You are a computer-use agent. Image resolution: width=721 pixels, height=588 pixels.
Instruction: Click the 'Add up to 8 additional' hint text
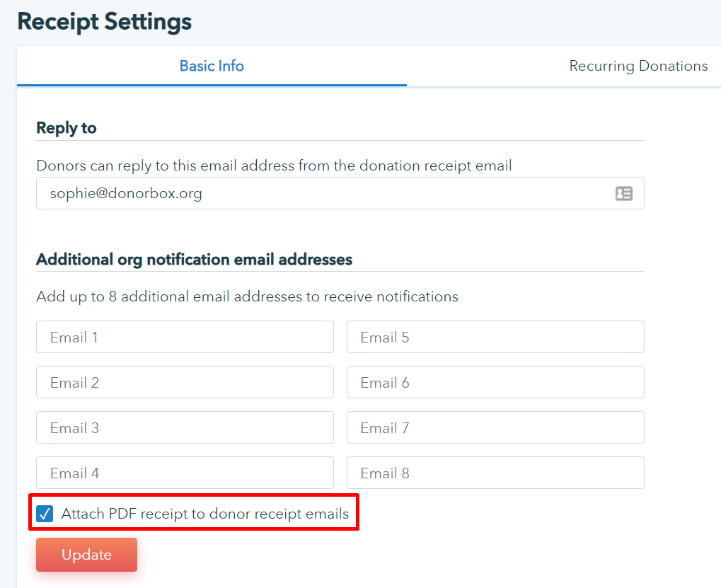247,296
